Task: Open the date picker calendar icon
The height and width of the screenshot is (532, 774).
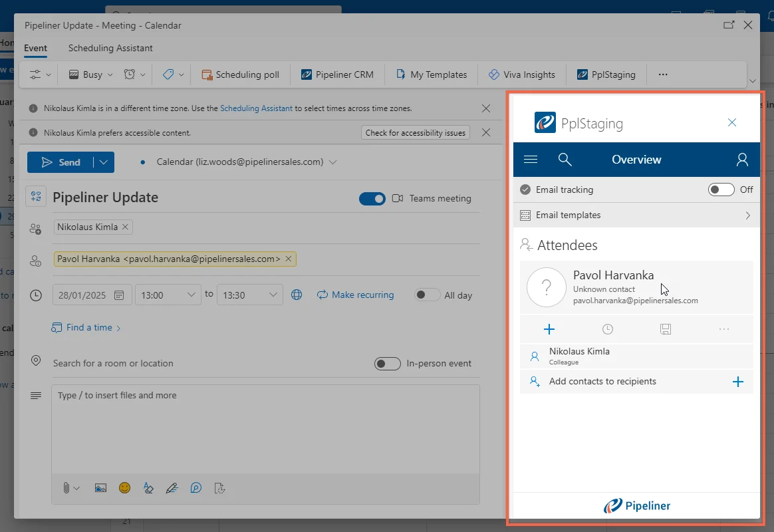Action: coord(119,295)
